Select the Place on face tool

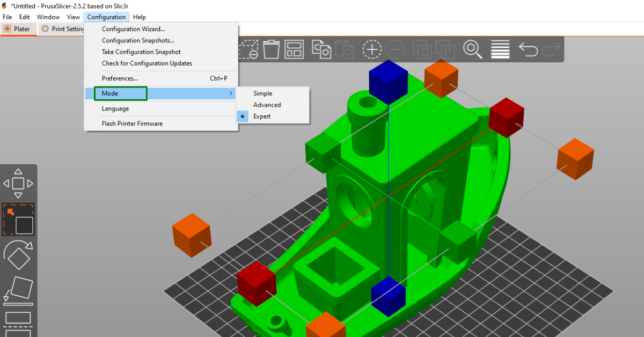pos(18,290)
